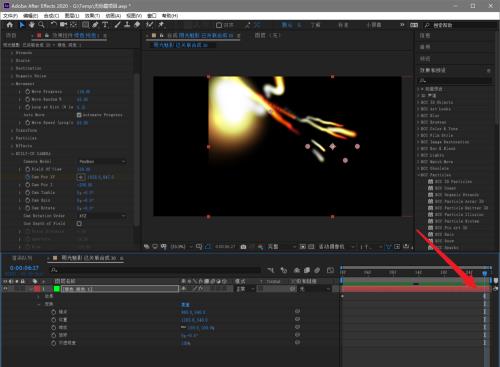The height and width of the screenshot is (367, 500).
Task: Click the Effects & Presets search field
Action: coord(455,80)
